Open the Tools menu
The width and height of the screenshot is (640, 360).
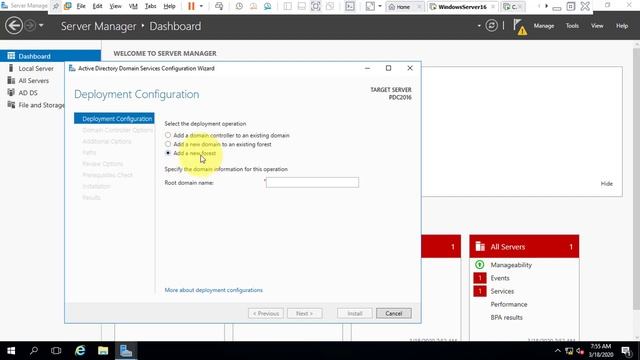tap(572, 26)
